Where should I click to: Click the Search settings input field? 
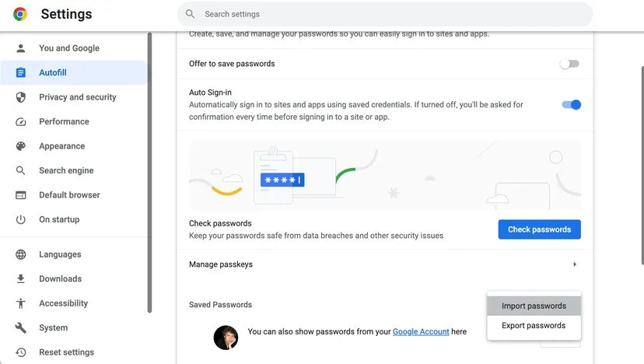(389, 14)
